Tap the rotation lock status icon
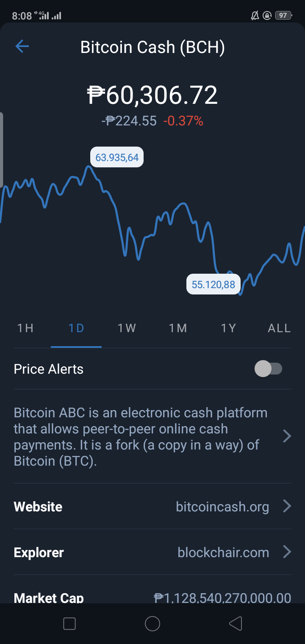Viewport: 305px width, 644px height. (267, 16)
